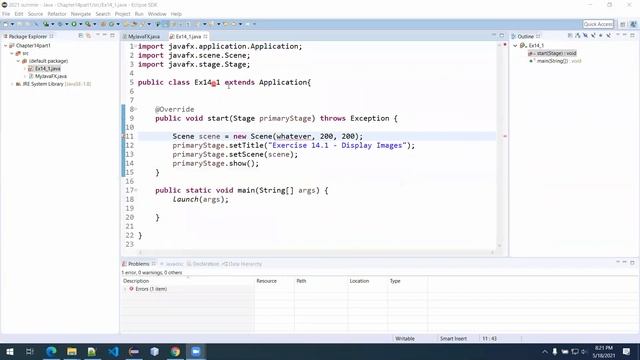
Task: Open the Navigate menu
Action: (x=81, y=14)
